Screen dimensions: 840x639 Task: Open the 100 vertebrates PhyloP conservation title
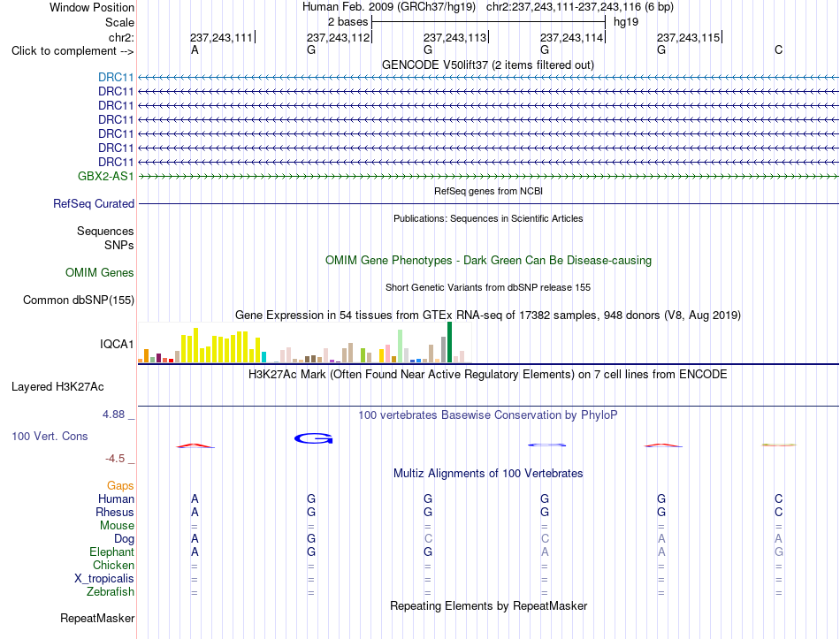488,415
